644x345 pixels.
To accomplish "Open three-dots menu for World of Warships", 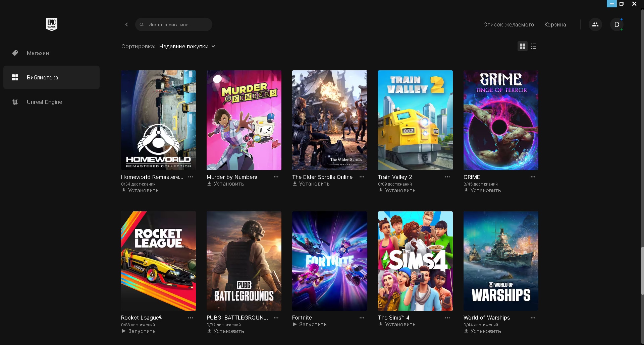I will [x=533, y=318].
